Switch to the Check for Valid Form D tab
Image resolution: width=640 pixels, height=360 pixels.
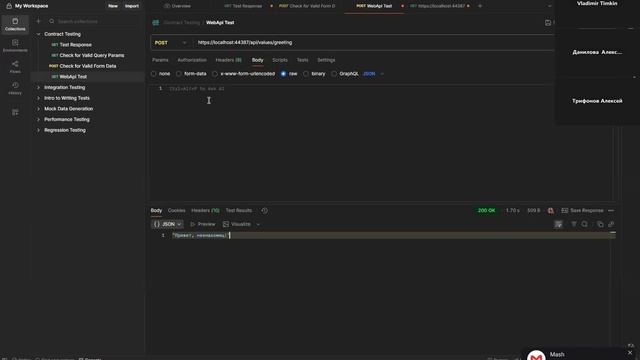click(x=308, y=6)
